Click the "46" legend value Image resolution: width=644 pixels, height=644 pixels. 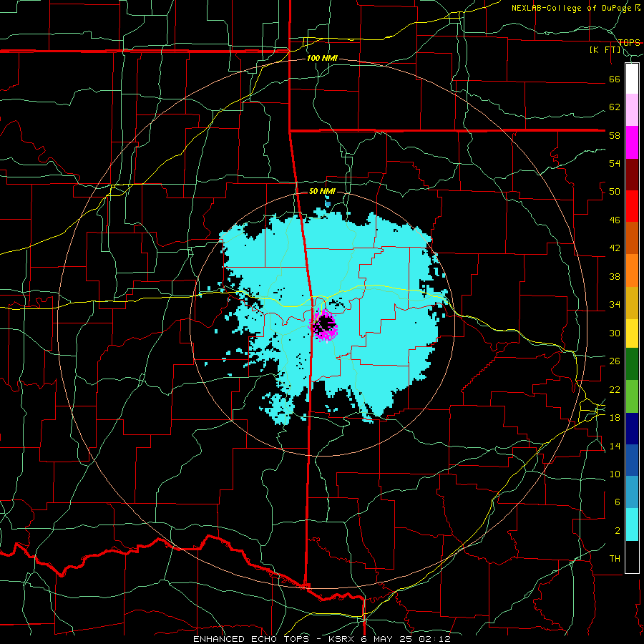pyautogui.click(x=615, y=220)
